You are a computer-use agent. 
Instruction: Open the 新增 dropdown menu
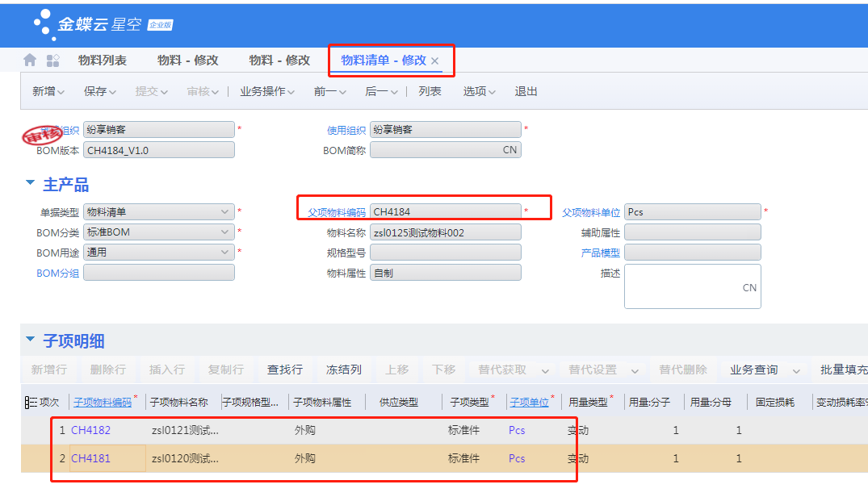pos(48,91)
